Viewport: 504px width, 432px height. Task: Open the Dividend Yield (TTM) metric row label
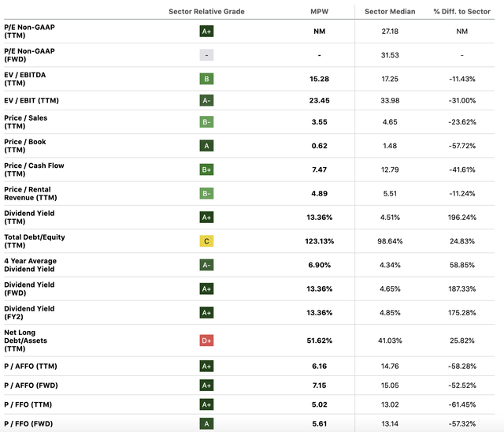30,218
